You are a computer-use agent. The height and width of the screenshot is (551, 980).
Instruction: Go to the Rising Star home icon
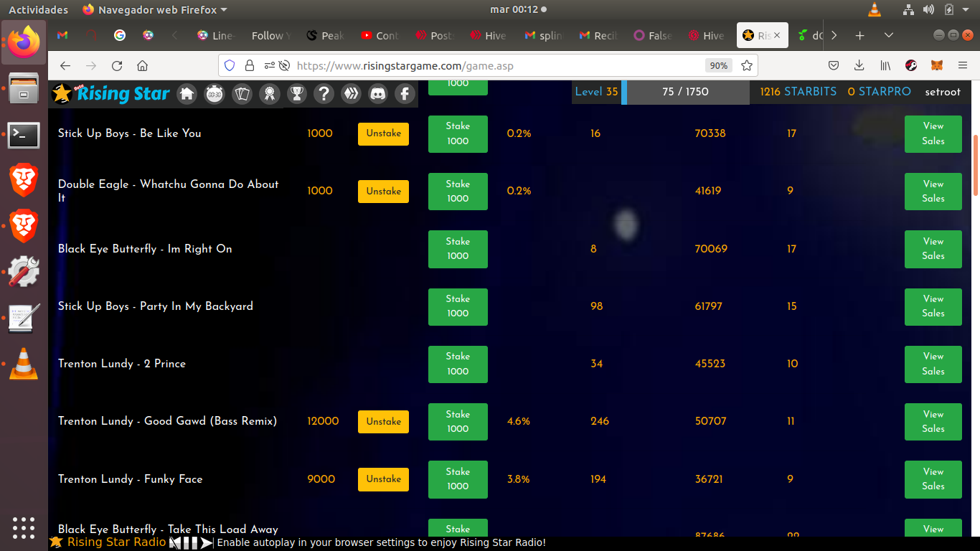(x=187, y=93)
